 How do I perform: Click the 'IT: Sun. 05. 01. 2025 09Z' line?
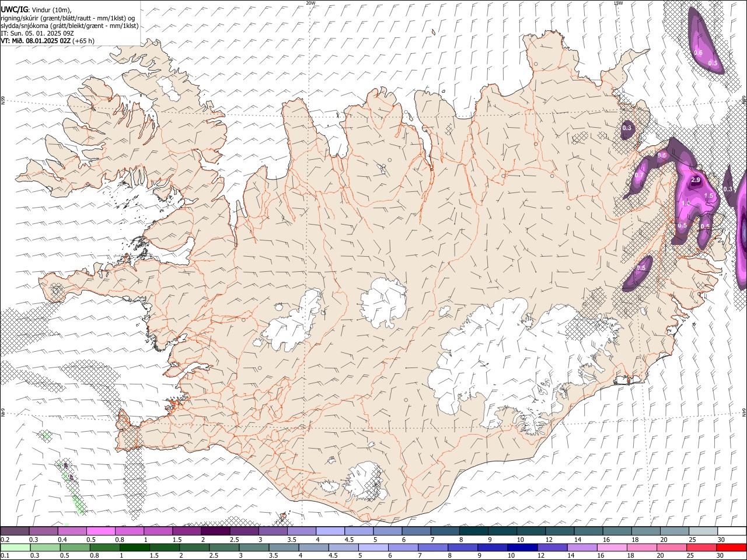[x=37, y=33]
